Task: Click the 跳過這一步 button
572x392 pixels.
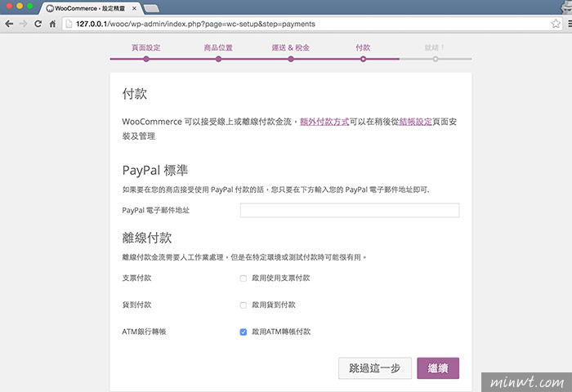Action: (374, 368)
